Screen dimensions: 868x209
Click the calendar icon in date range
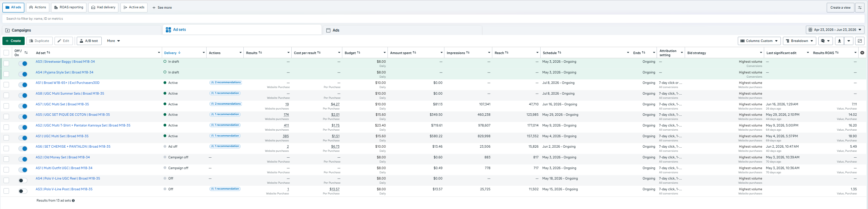(810, 30)
